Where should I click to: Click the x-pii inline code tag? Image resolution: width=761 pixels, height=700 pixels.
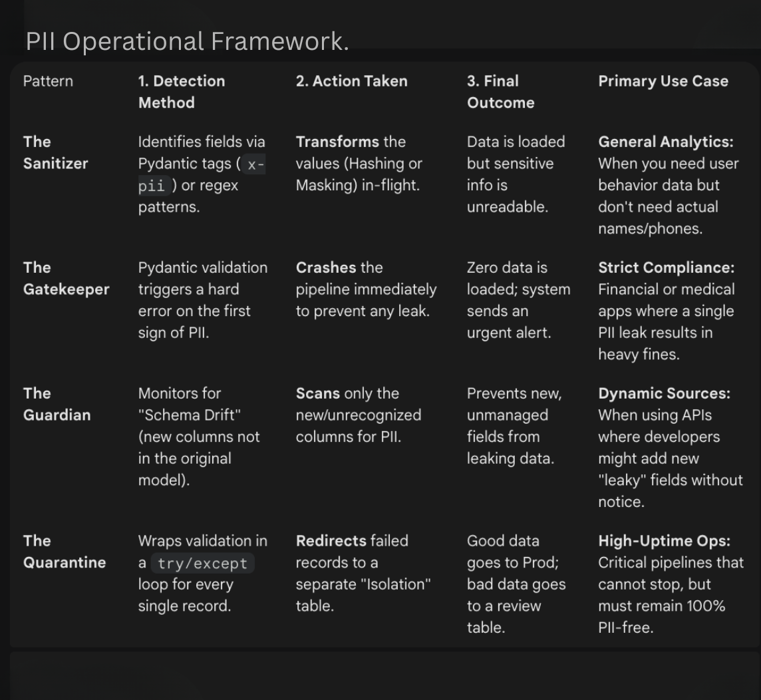(x=202, y=175)
